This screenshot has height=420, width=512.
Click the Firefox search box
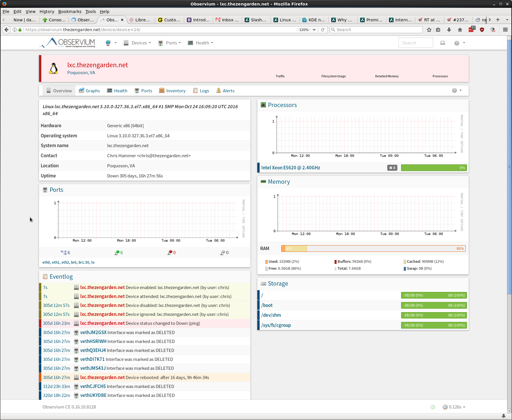376,30
